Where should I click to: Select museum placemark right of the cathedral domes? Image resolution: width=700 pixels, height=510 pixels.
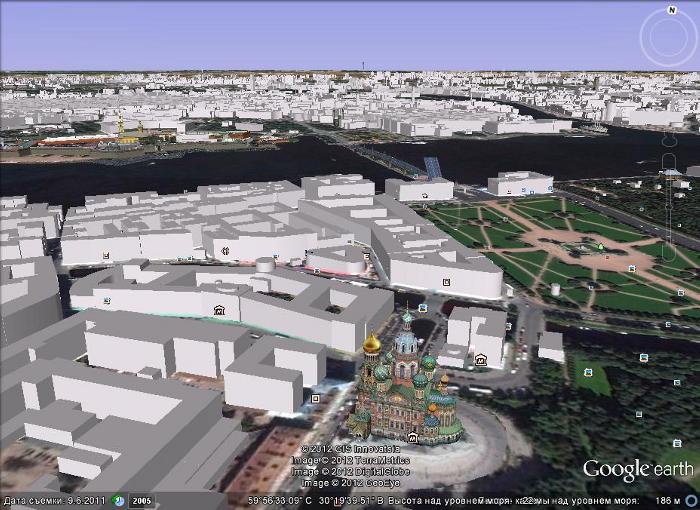click(481, 359)
